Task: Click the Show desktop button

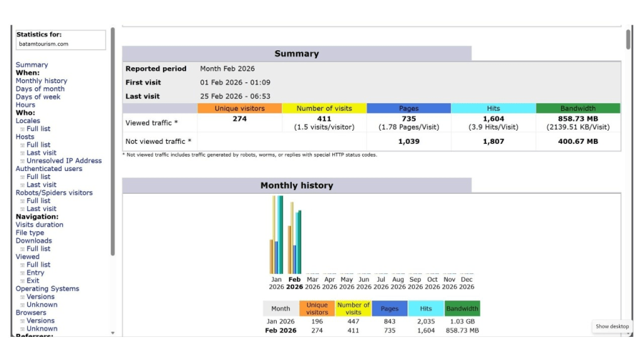Action: (x=612, y=326)
